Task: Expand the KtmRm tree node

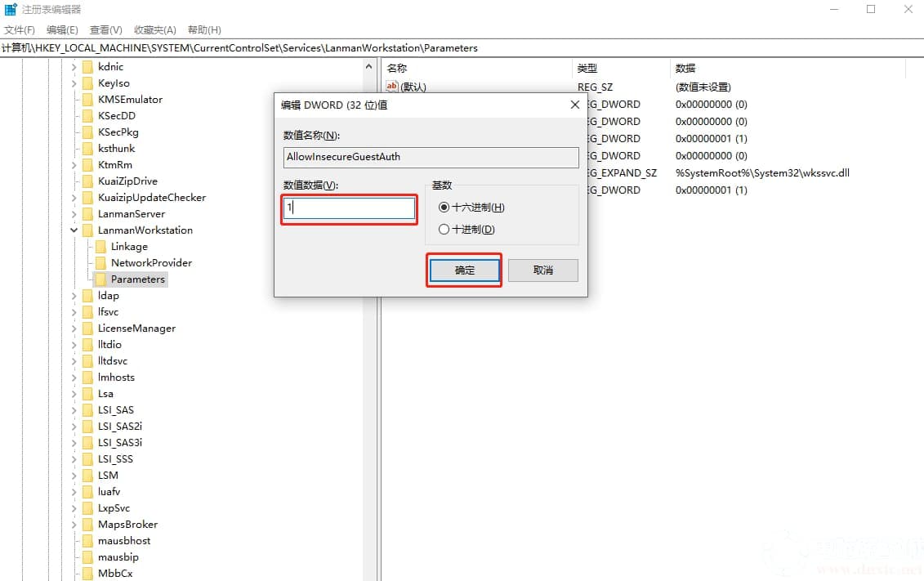Action: 74,165
